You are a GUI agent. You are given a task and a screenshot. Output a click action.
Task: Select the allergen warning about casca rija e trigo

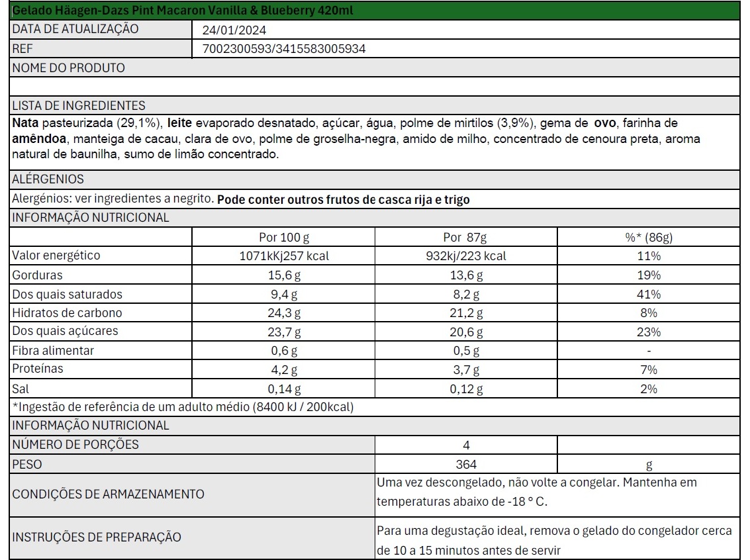tap(343, 199)
